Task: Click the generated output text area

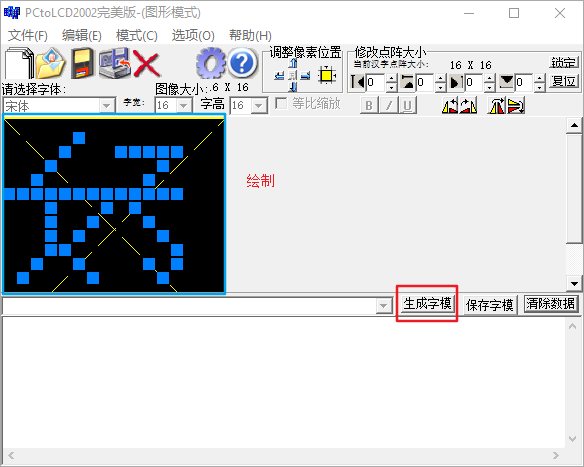Action: tap(284, 383)
